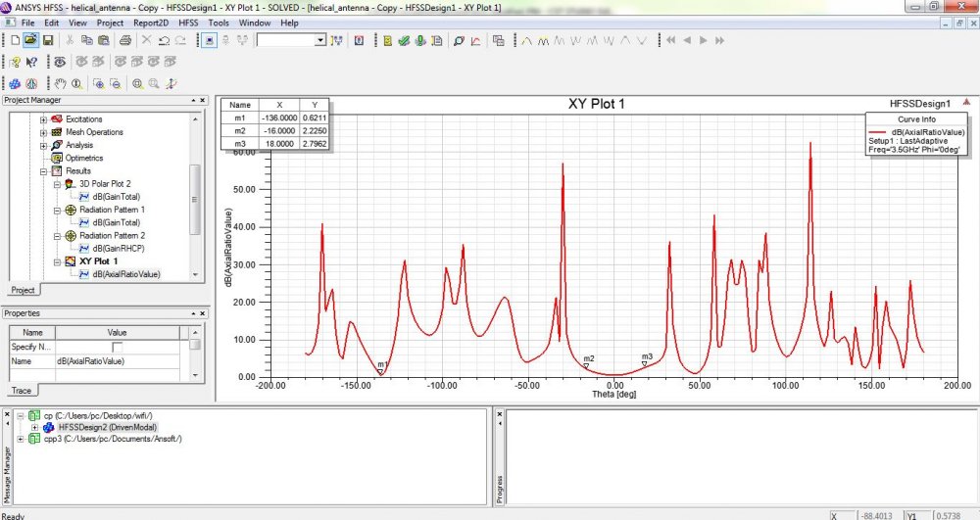980x520 pixels.
Task: Click the Project Manager vertical scrollbar thumb
Action: point(195,200)
